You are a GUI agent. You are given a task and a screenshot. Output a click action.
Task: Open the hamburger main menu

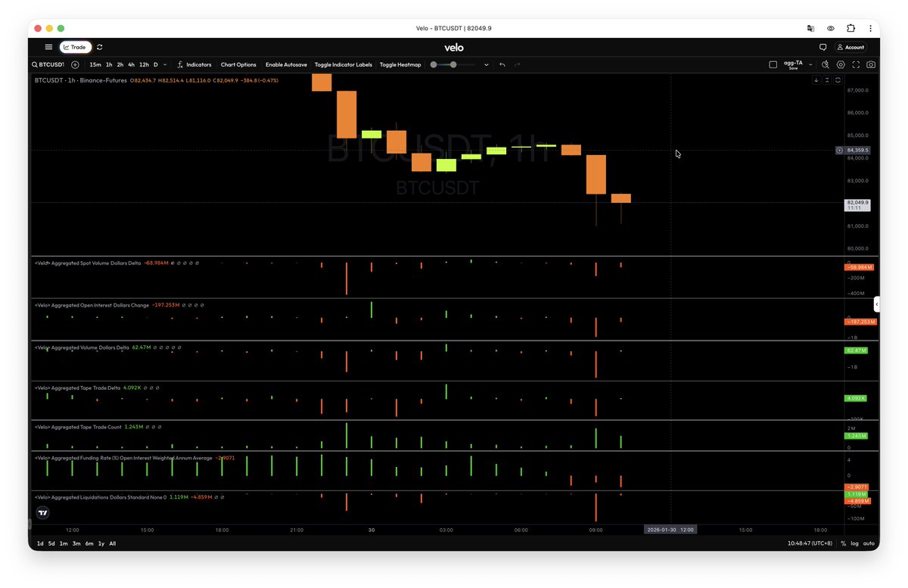tap(48, 47)
